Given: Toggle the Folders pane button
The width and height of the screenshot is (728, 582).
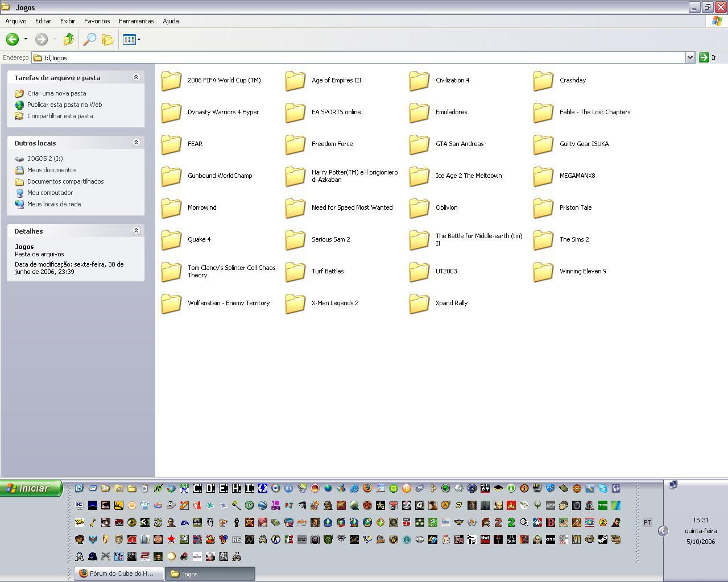Looking at the screenshot, I should tap(107, 39).
